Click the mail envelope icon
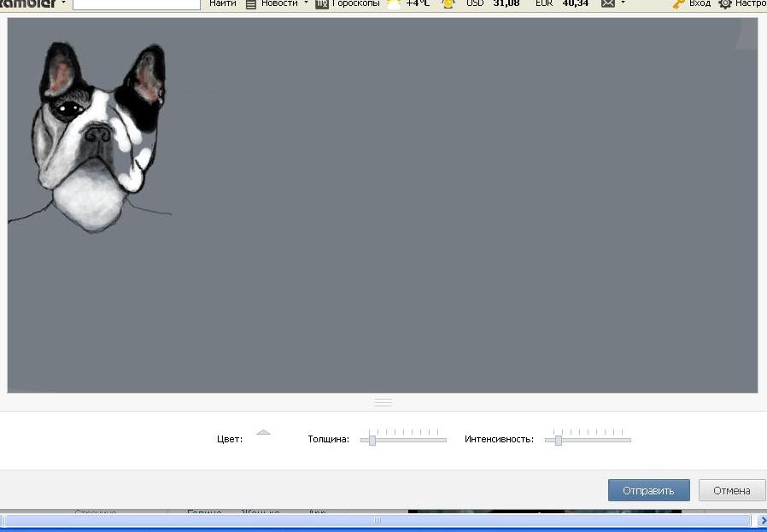Image resolution: width=767 pixels, height=532 pixels. 607,3
